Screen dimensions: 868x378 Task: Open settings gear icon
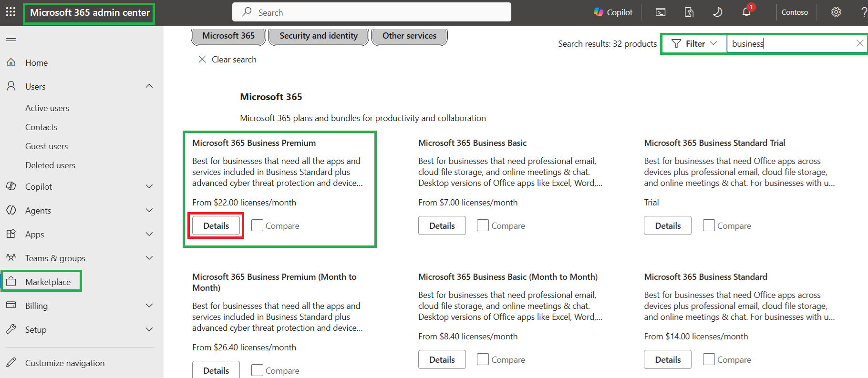836,12
